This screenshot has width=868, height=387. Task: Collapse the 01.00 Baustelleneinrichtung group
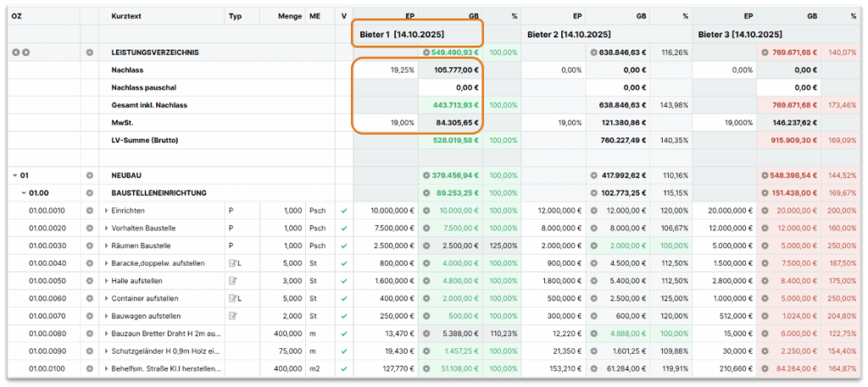click(x=23, y=193)
